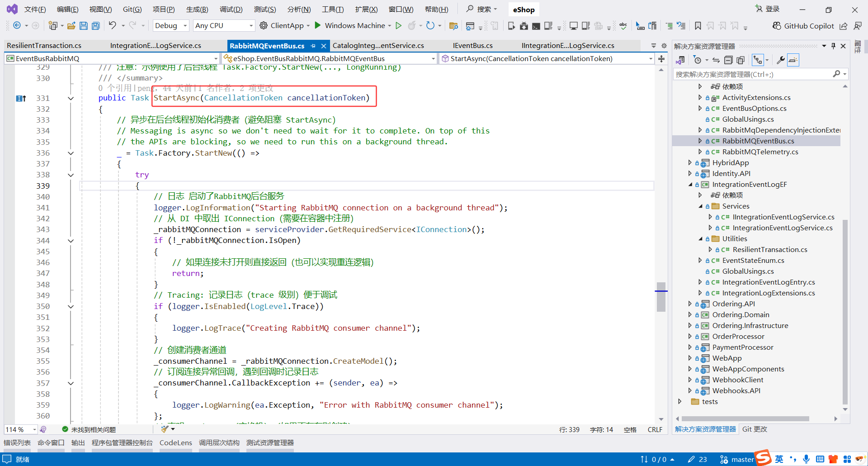This screenshot has height=466, width=868.
Task: Click the Navigate Backward arrow icon
Action: click(17, 25)
